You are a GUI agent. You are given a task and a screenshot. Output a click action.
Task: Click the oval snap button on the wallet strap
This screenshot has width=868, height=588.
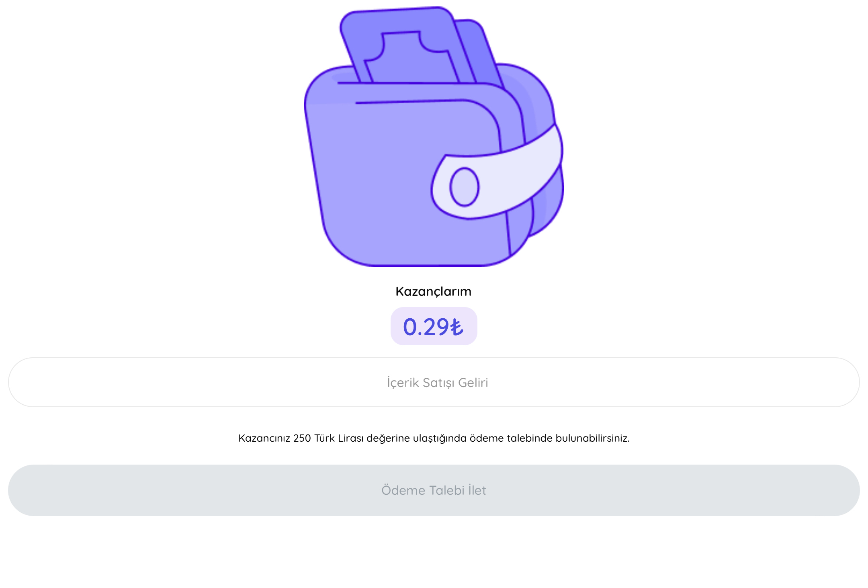point(464,187)
